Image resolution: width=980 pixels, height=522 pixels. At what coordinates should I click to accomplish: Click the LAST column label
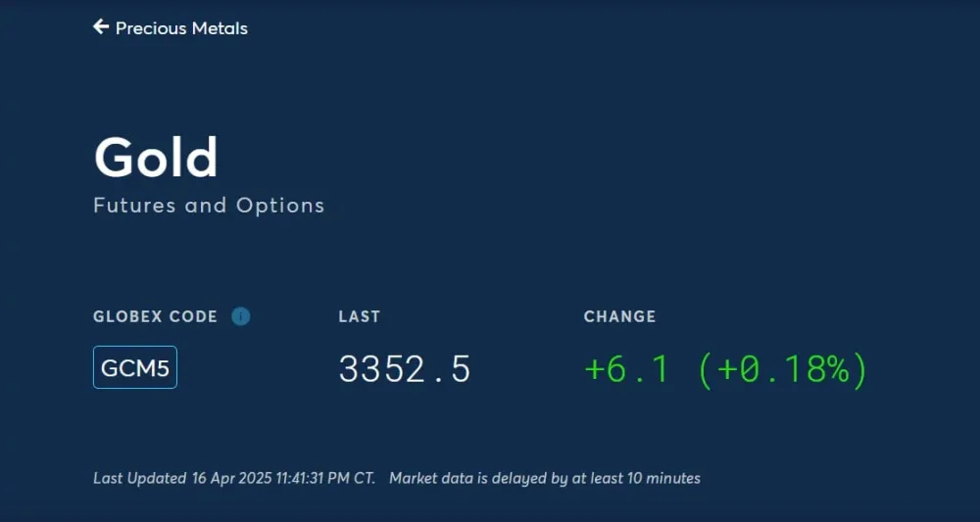pos(359,316)
